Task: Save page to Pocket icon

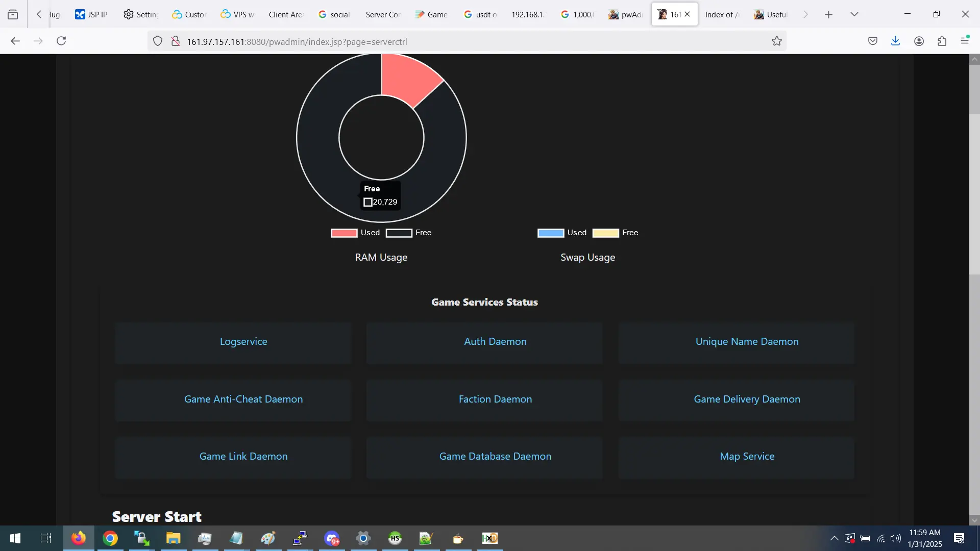Action: 873,41
